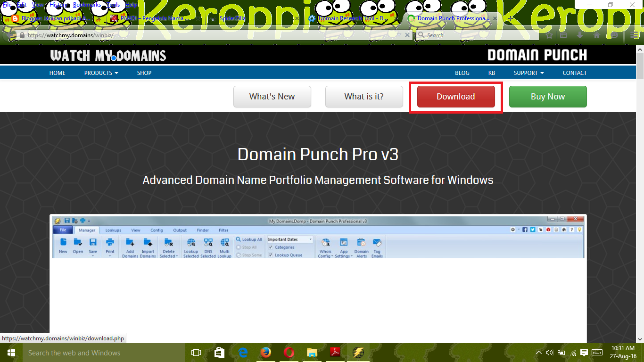Image resolution: width=644 pixels, height=362 pixels.
Task: Switch to the Lookups ribbon tab
Action: (113, 230)
